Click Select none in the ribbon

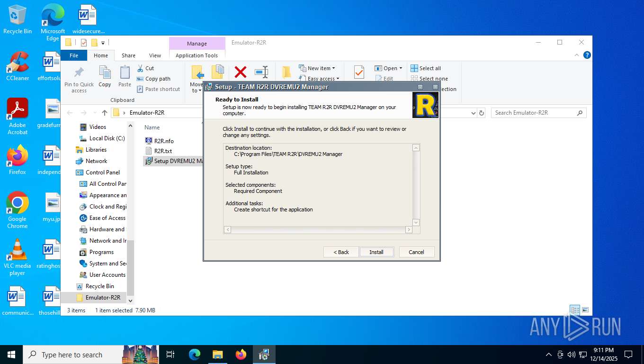(429, 79)
